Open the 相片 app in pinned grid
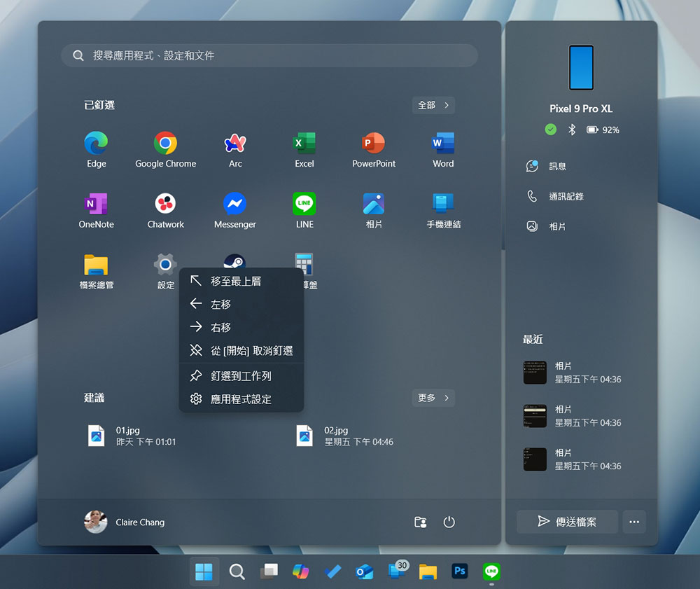700x589 pixels. click(374, 210)
